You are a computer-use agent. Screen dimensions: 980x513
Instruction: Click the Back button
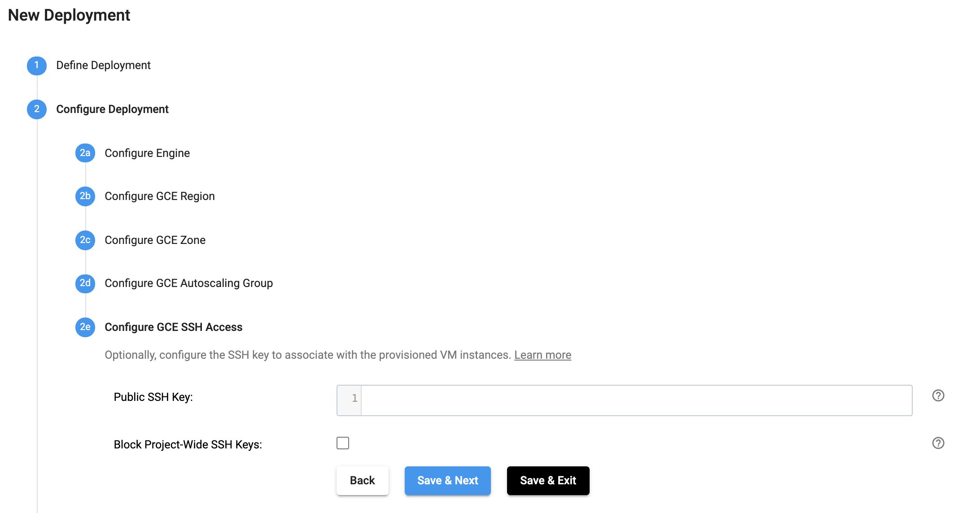coord(362,481)
